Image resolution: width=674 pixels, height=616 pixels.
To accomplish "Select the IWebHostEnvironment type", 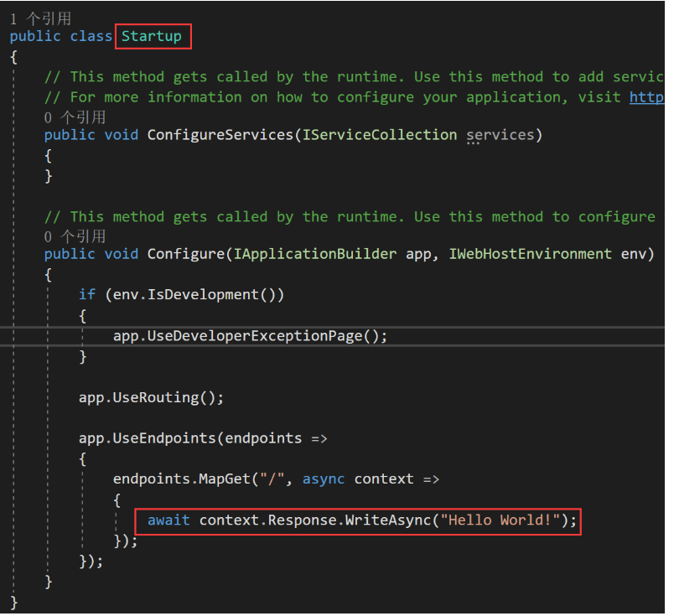I will point(531,254).
